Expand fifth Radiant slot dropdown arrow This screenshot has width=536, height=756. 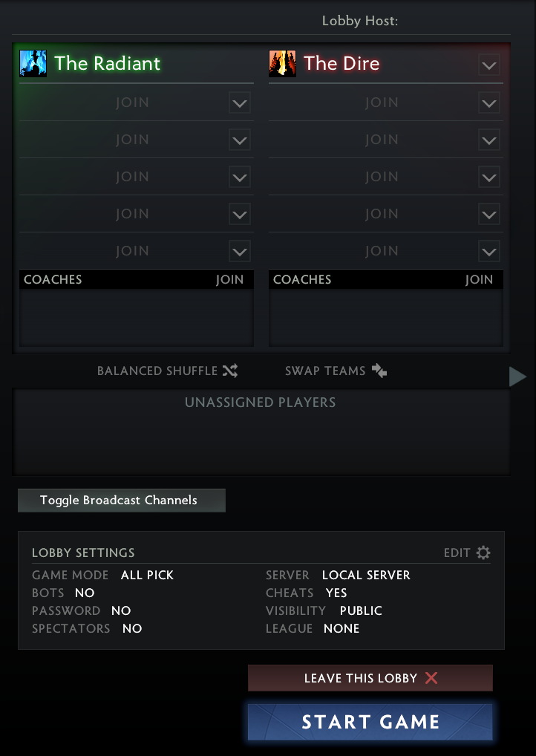(x=239, y=252)
